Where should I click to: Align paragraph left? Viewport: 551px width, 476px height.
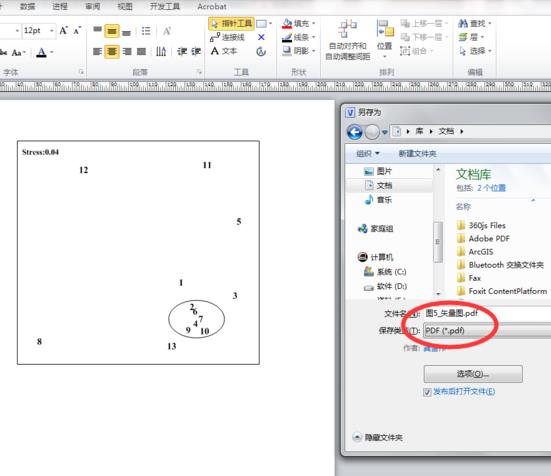click(x=97, y=52)
